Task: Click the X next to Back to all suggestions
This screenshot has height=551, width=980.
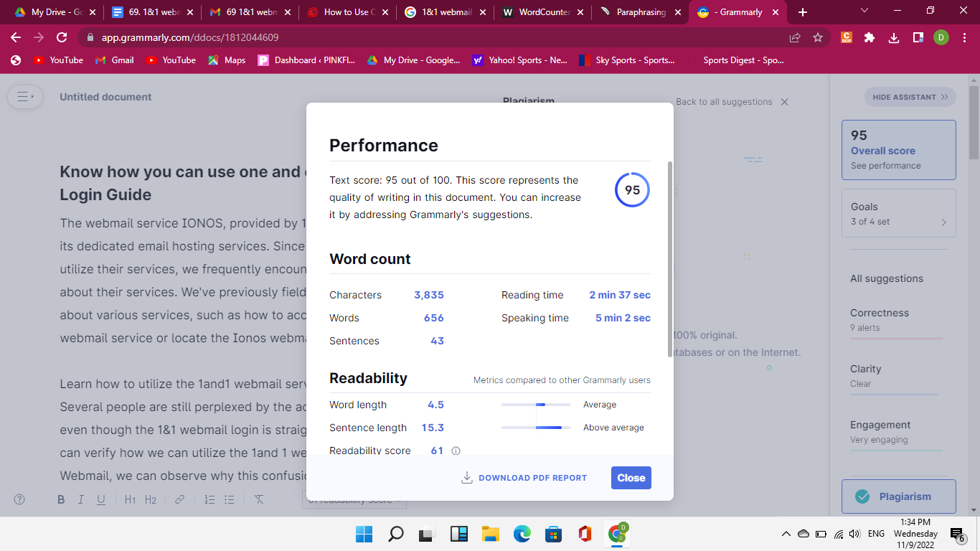Action: click(x=784, y=102)
